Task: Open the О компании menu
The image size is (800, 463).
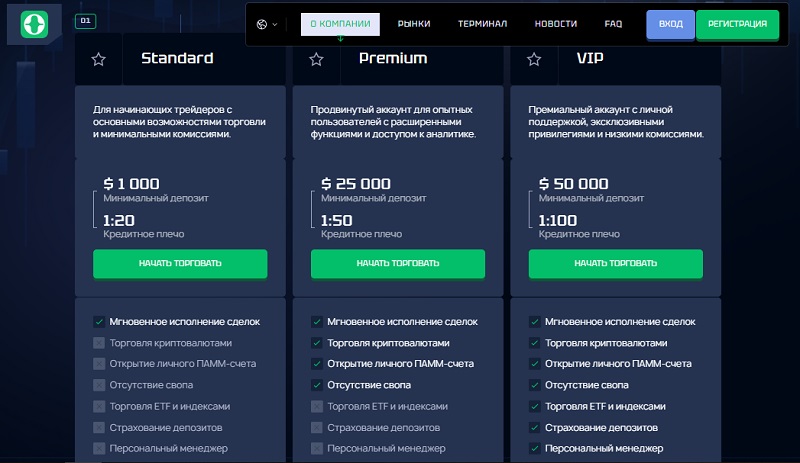Action: pyautogui.click(x=340, y=24)
